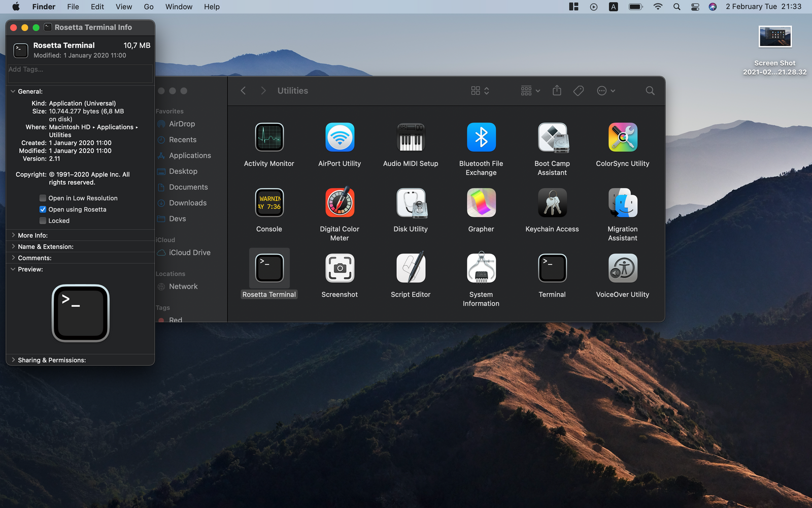Image resolution: width=812 pixels, height=508 pixels.
Task: Expand the Name & Extension section
Action: coord(13,246)
